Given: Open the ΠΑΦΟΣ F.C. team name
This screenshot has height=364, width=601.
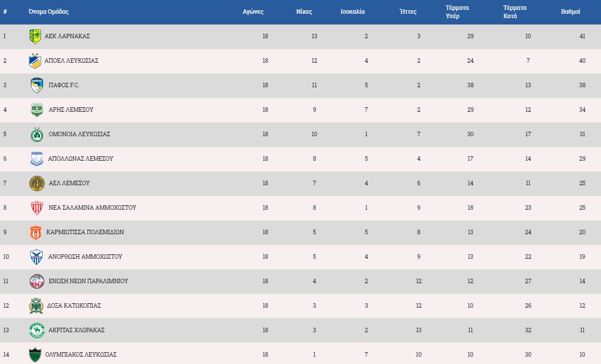Looking at the screenshot, I should click(x=64, y=85).
